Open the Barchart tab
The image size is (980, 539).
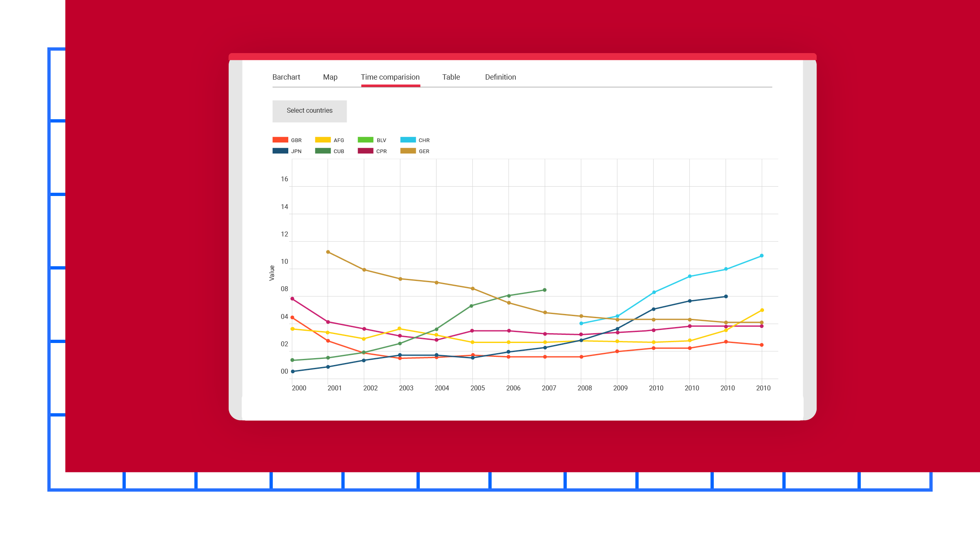(286, 77)
